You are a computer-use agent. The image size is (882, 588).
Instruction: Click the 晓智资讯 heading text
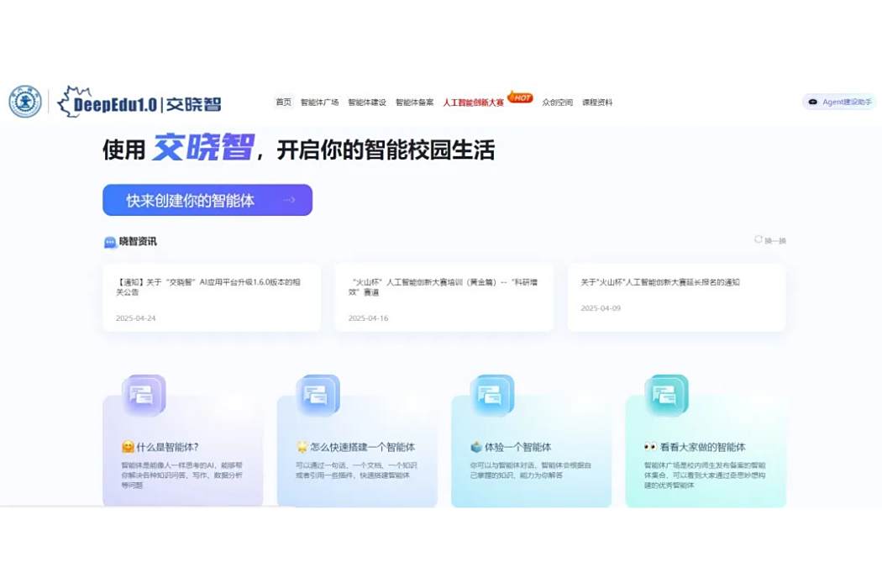pyautogui.click(x=138, y=241)
